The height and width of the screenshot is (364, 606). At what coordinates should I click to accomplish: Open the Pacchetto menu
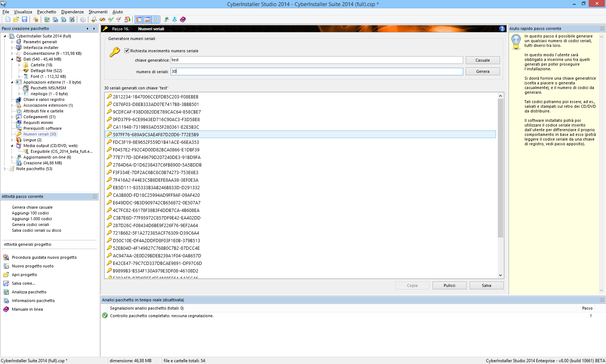coord(47,12)
